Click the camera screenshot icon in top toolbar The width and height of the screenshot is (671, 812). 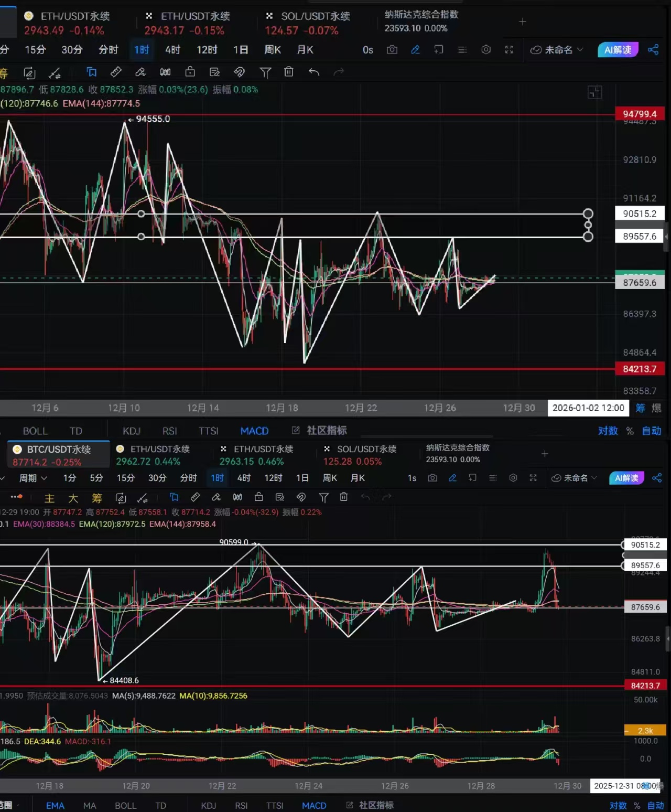tap(392, 50)
